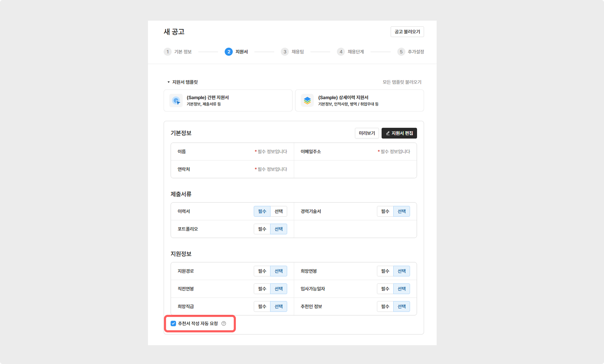Viewport: 604px width, 364px height.
Task: Click the (Sample) 간편 지원서 template icon
Action: 176,101
